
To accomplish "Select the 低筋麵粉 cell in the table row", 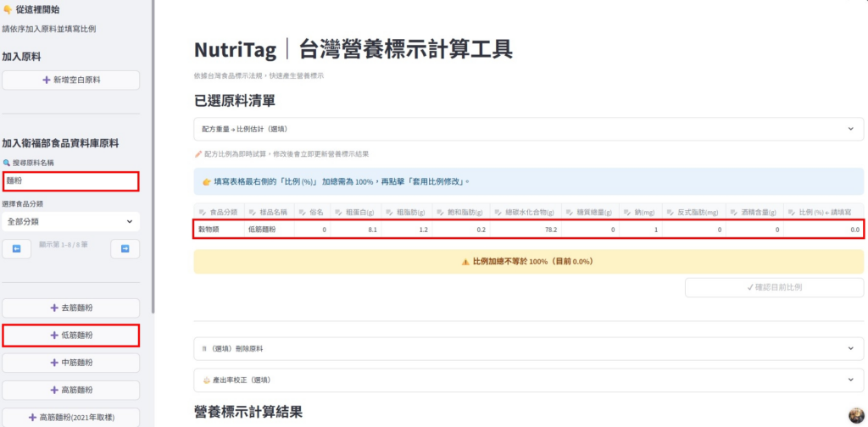I will click(x=269, y=229).
